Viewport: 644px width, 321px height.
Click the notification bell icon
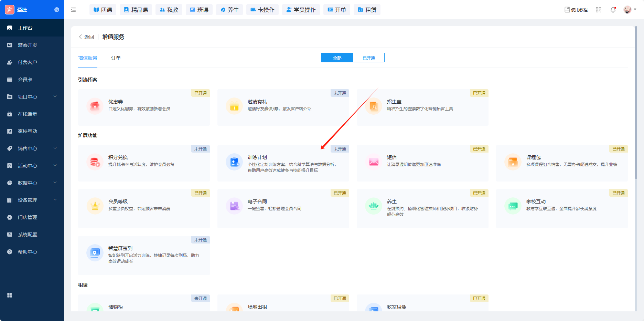613,10
